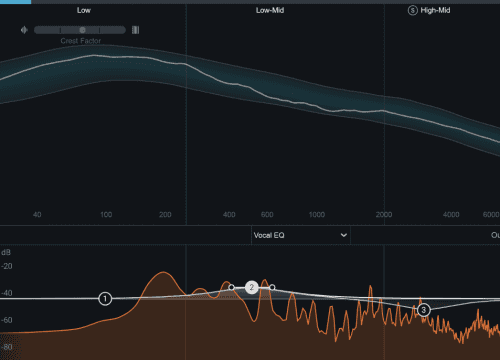Click the Crest Factor slider handle
Viewport: 500px width, 360px height.
(82, 30)
